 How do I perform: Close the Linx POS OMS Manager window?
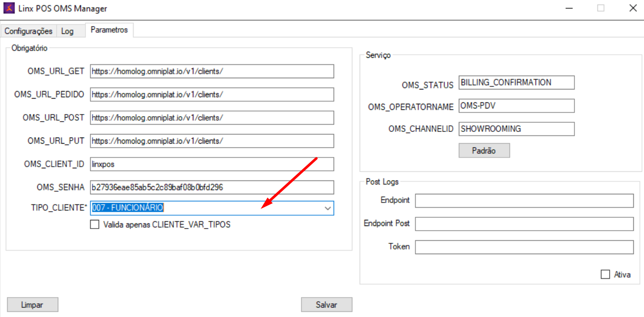click(x=632, y=8)
